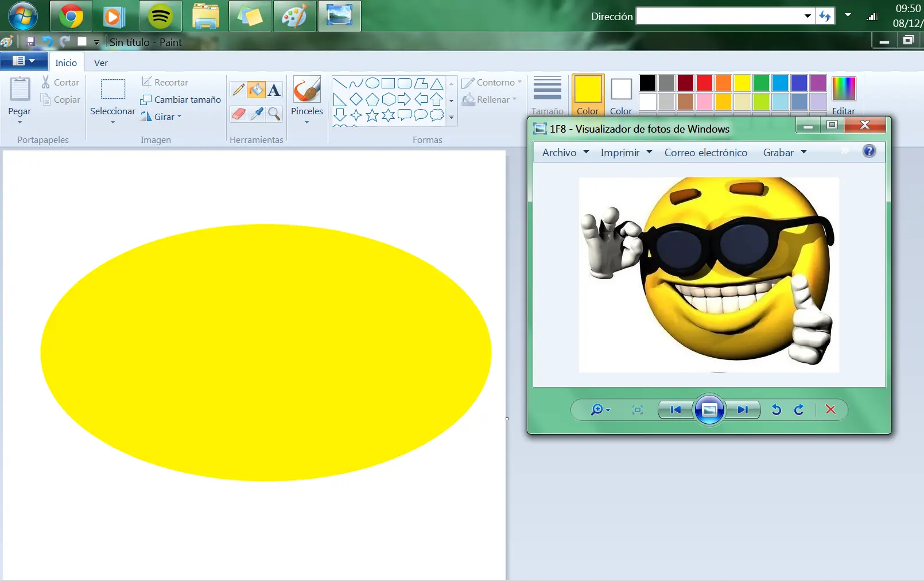Click the Windows Start orb

pyautogui.click(x=23, y=16)
